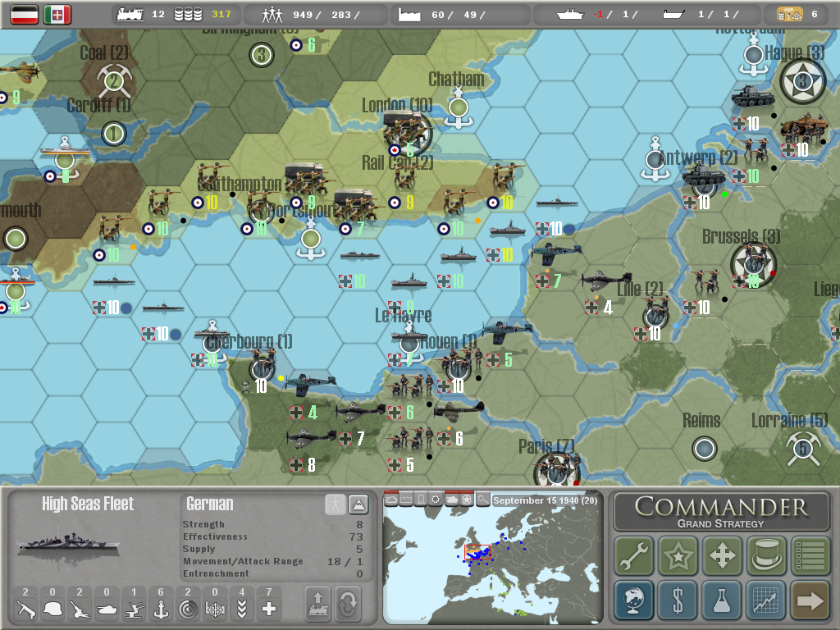This screenshot has height=630, width=840.
Task: Toggle the tank filter on minimap
Action: pos(451,500)
